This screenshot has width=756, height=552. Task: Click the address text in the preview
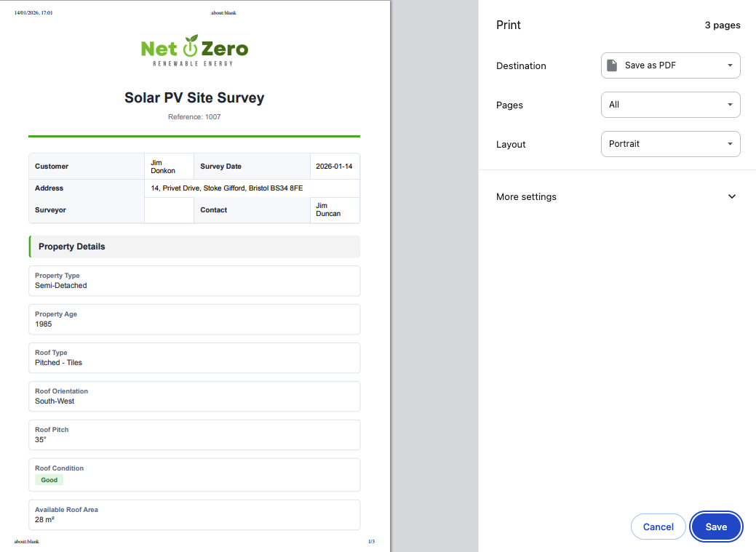[x=227, y=188]
